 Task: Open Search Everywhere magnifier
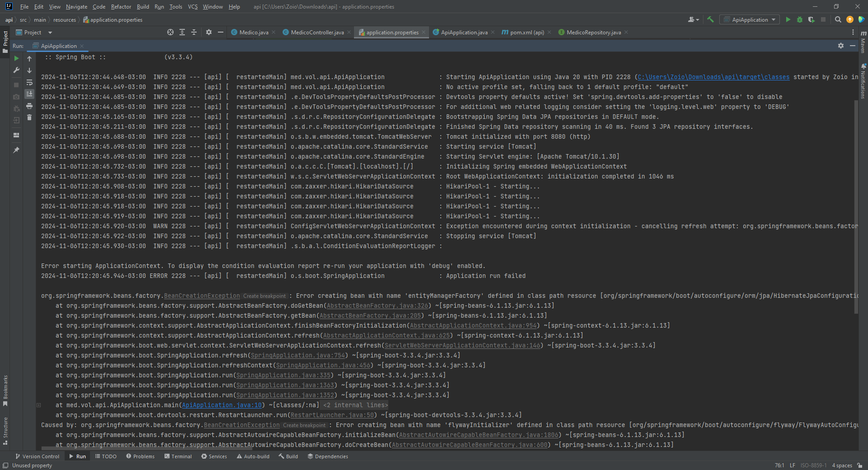tap(838, 19)
